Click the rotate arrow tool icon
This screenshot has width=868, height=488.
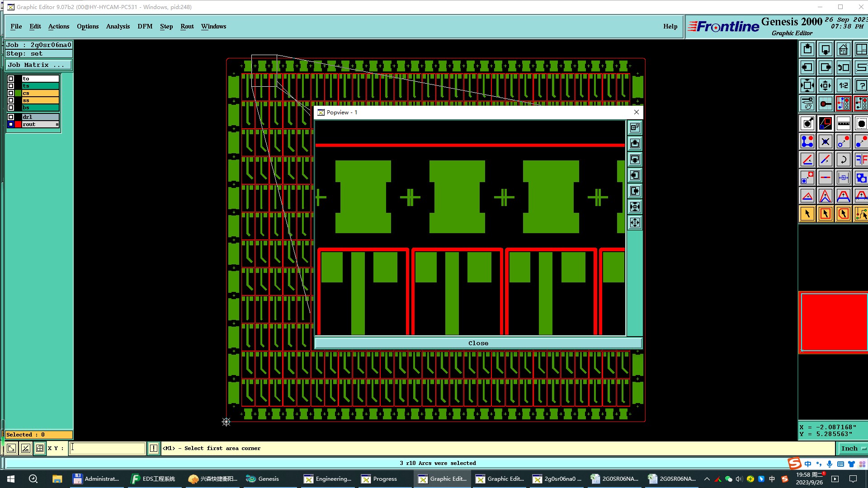[x=843, y=160]
